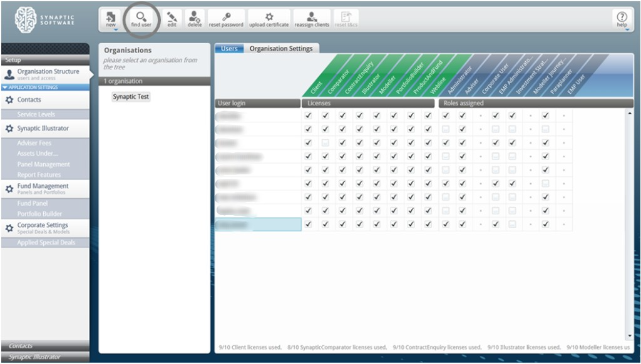Screen dimensions: 641x364
Task: Select Organisation Structure person icon in sidebar
Action: click(x=9, y=75)
